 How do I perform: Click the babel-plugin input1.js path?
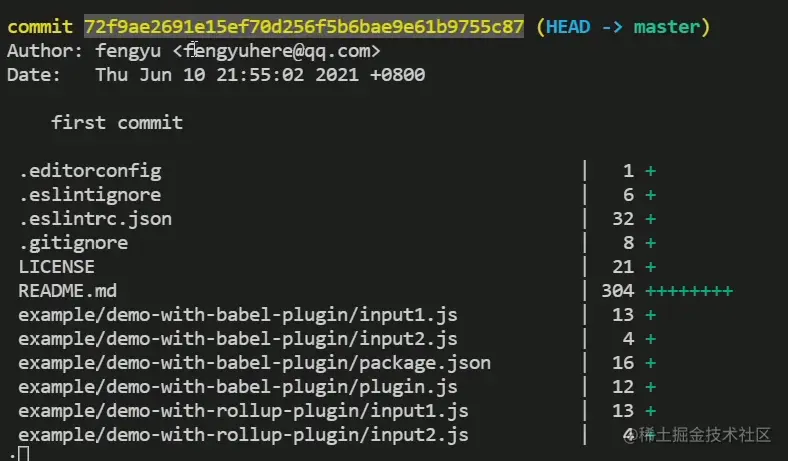coord(238,315)
